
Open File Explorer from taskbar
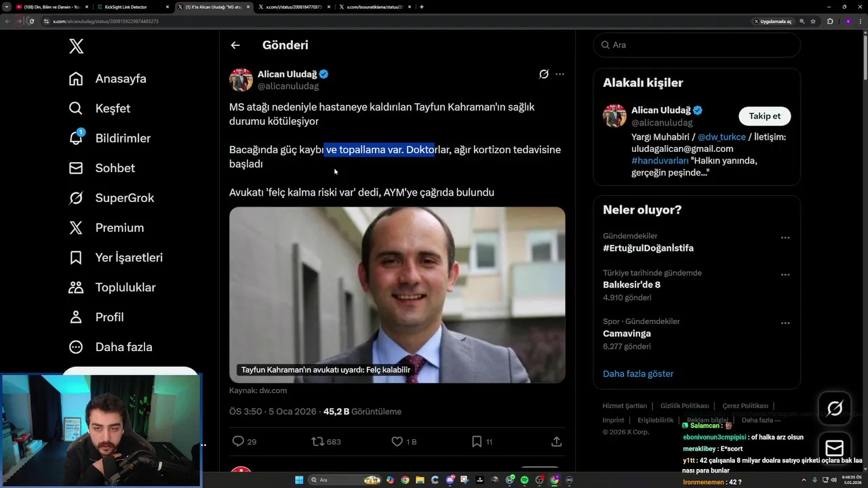[x=420, y=480]
